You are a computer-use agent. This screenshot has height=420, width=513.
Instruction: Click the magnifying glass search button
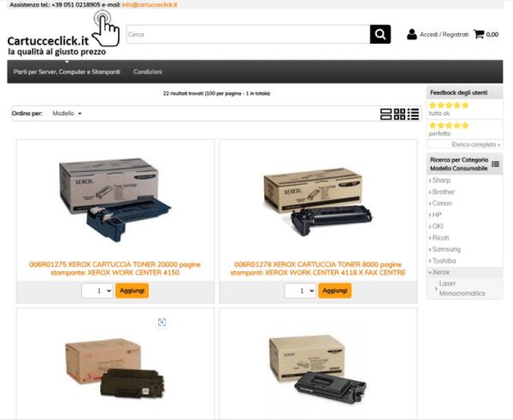pyautogui.click(x=380, y=34)
